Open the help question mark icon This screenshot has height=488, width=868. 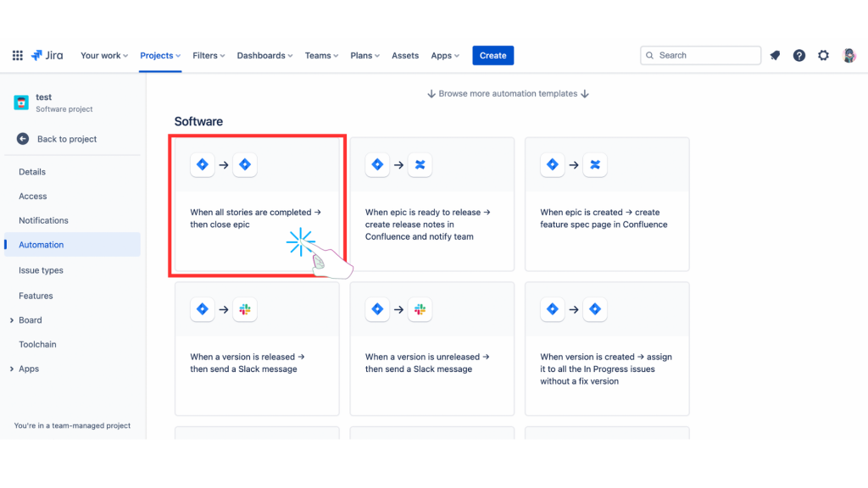point(798,55)
